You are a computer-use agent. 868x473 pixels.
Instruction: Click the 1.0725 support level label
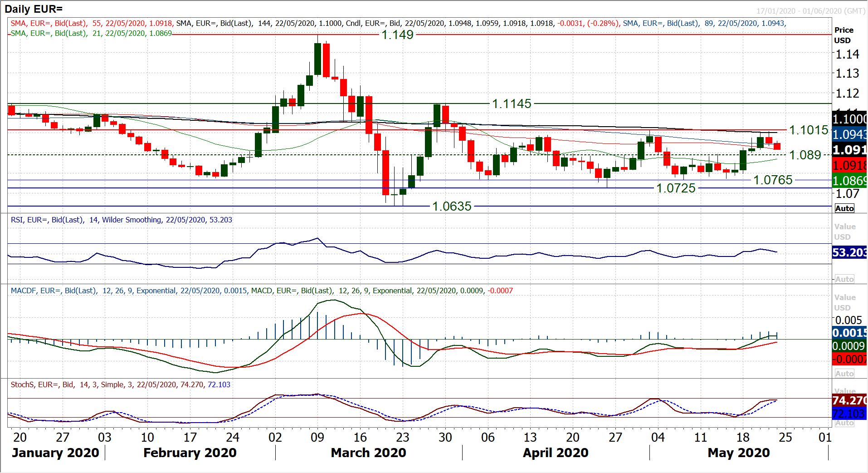point(676,188)
